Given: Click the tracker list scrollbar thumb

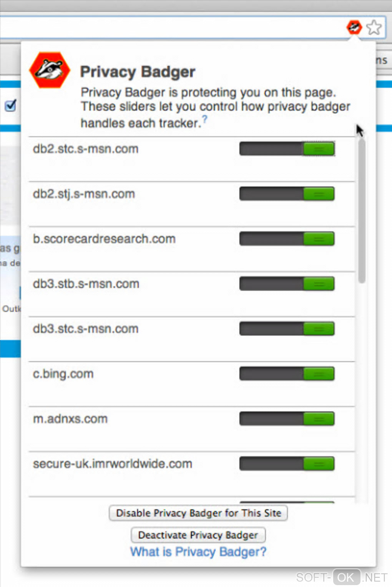Looking at the screenshot, I should pos(362,211).
